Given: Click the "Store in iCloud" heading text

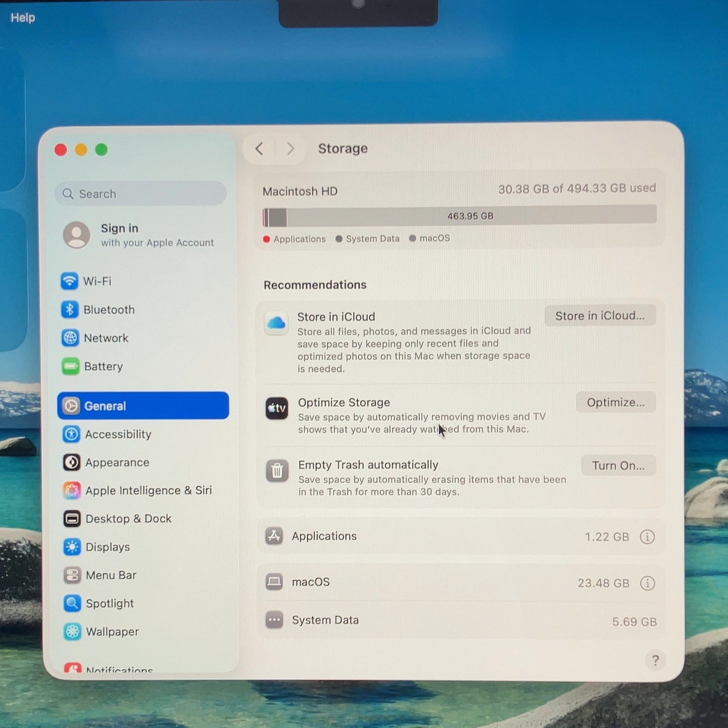Looking at the screenshot, I should coord(336,317).
